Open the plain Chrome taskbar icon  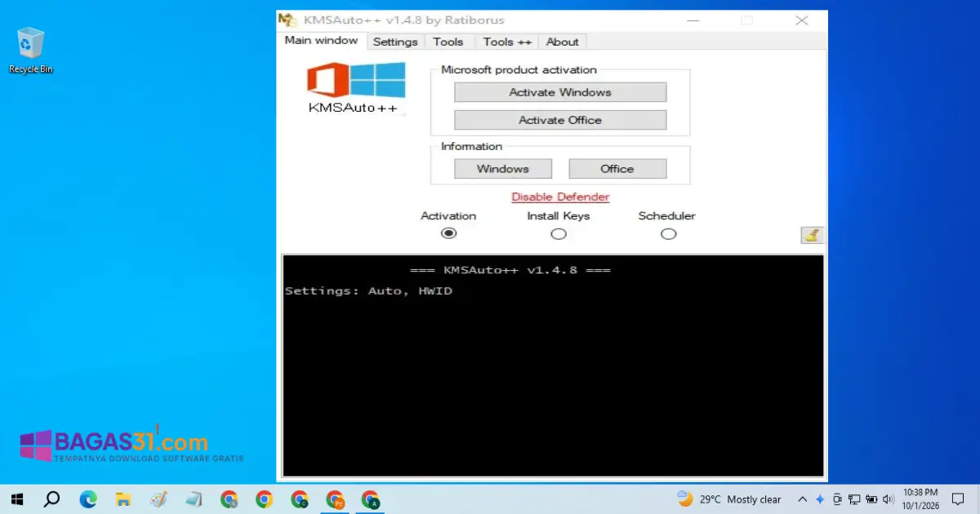tap(264, 498)
